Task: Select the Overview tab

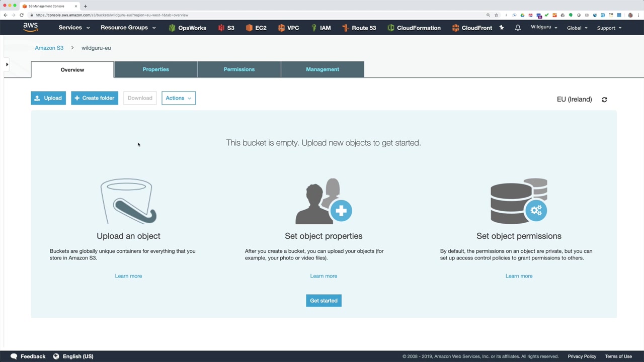Action: coord(72,70)
